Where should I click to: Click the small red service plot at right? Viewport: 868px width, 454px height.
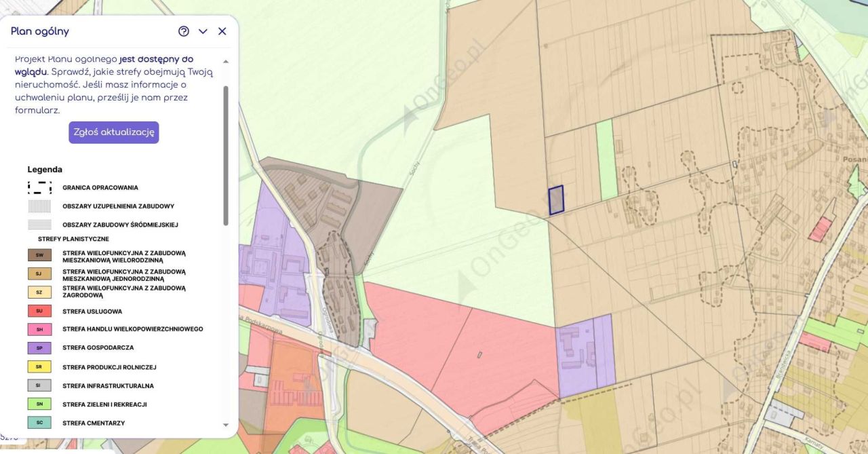(x=820, y=229)
